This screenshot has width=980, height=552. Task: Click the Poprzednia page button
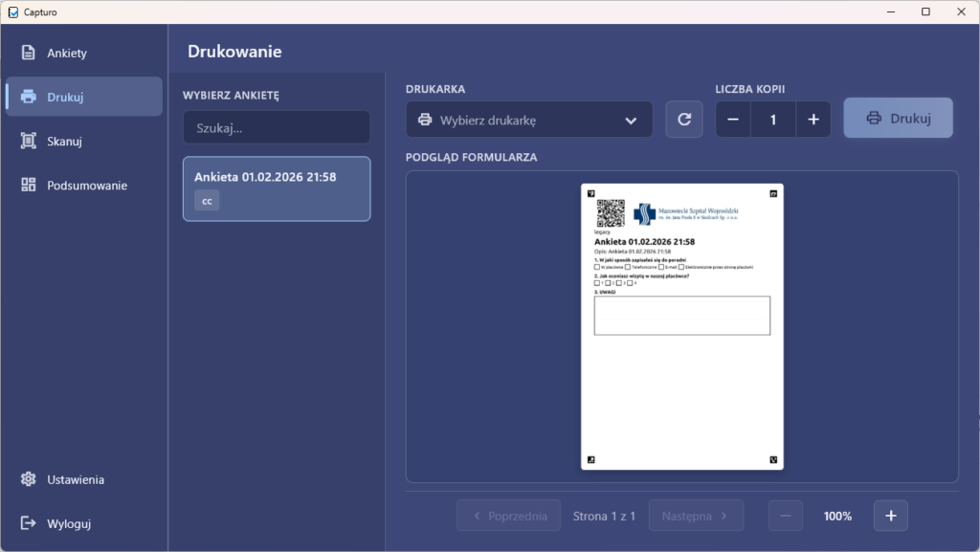[509, 516]
